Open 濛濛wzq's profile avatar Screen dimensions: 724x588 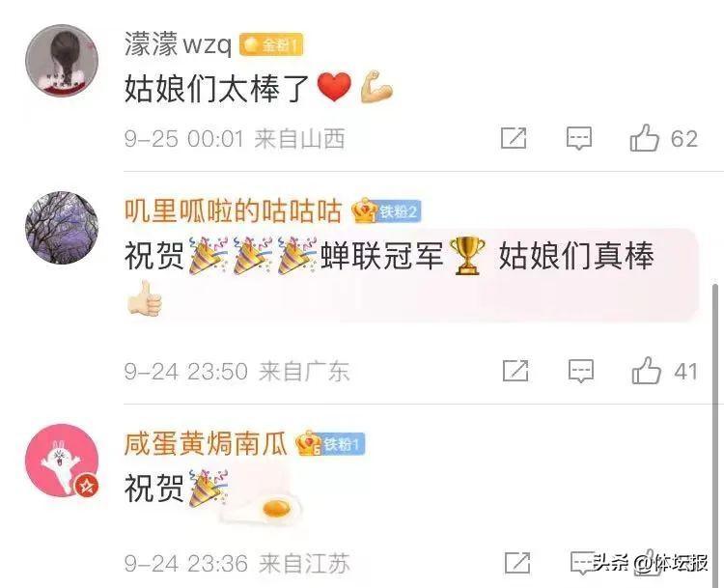(x=62, y=61)
